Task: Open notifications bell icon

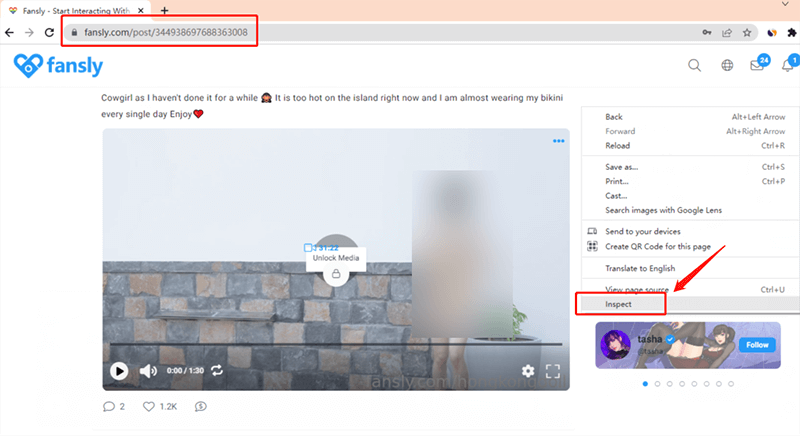Action: coord(787,66)
